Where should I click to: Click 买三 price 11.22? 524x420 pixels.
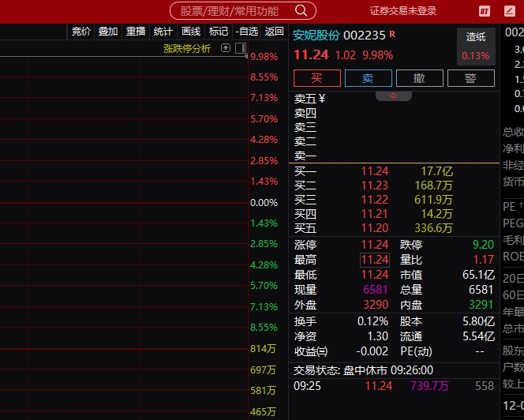[375, 200]
